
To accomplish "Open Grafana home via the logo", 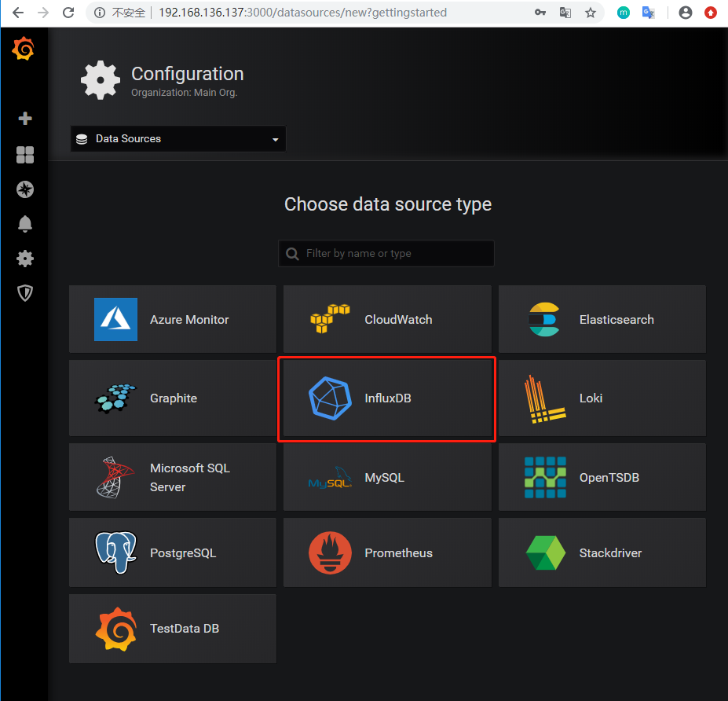I will (24, 50).
